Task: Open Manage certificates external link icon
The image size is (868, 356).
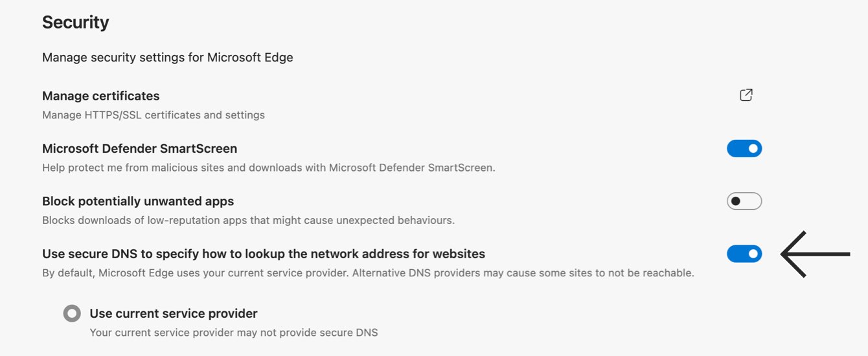Action: click(746, 95)
